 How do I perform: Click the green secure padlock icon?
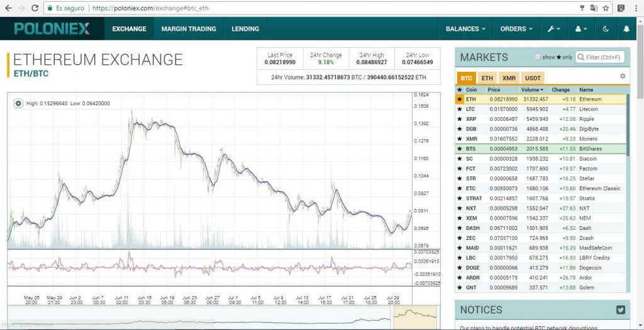pos(50,8)
